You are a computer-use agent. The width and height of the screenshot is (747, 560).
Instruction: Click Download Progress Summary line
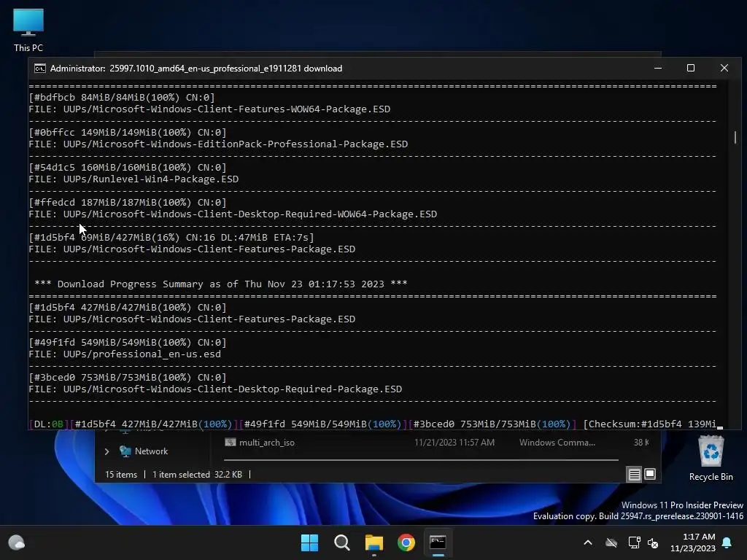pos(220,284)
